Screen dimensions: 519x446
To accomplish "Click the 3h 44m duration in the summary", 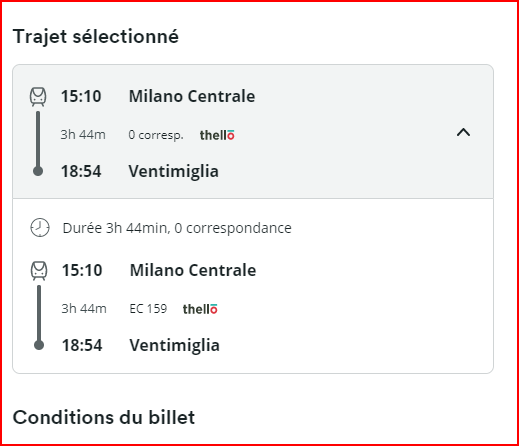I will pos(83,135).
